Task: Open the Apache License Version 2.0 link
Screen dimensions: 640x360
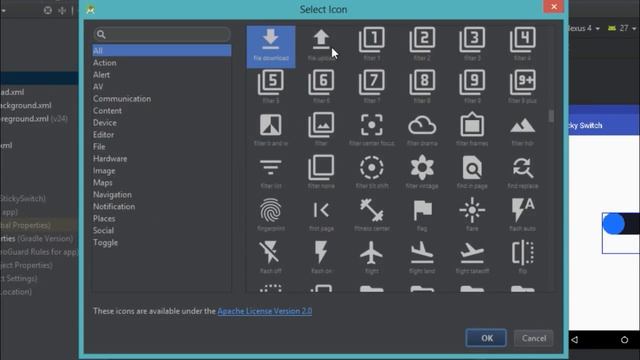Action: pos(264,311)
